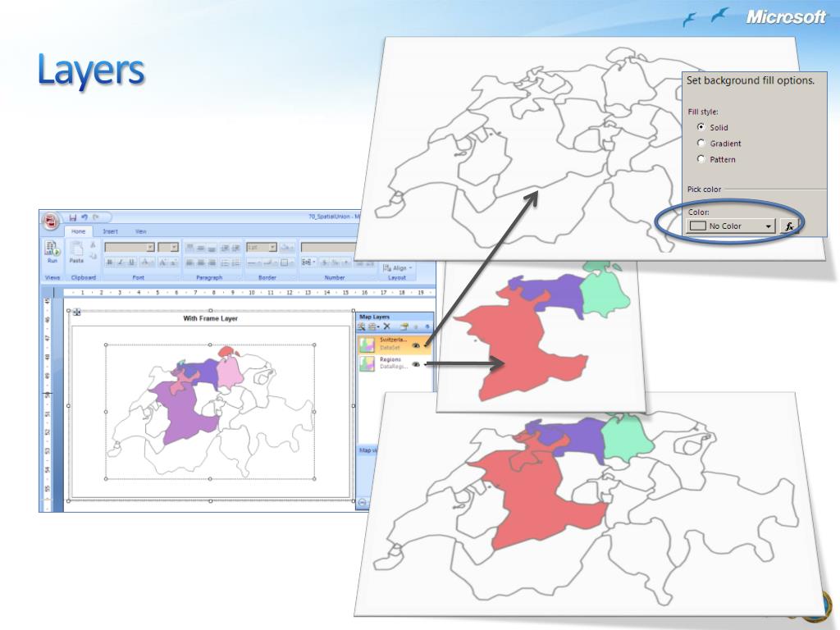Click the layer properties icon in Map Layers
Screen dimensions: 840x630
coord(404,326)
